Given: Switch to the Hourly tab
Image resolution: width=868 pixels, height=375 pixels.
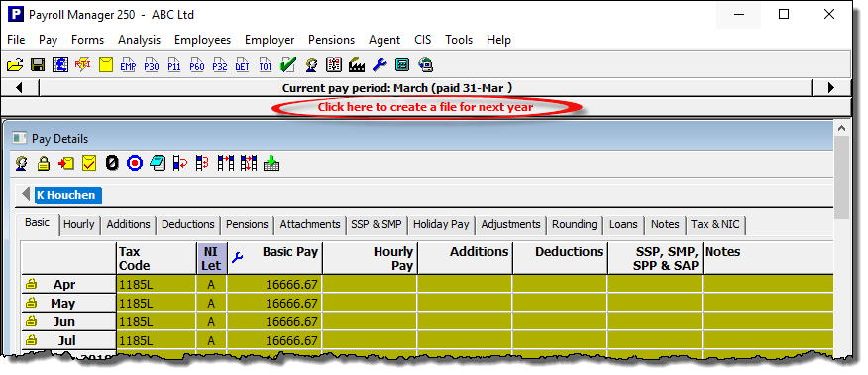Looking at the screenshot, I should click(x=79, y=225).
